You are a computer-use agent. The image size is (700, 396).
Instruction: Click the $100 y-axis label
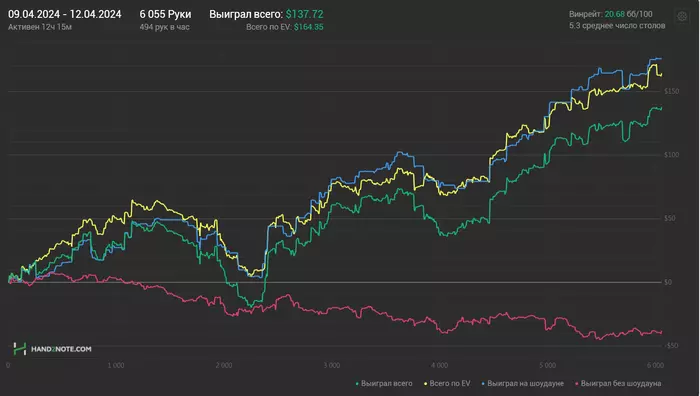(x=671, y=155)
